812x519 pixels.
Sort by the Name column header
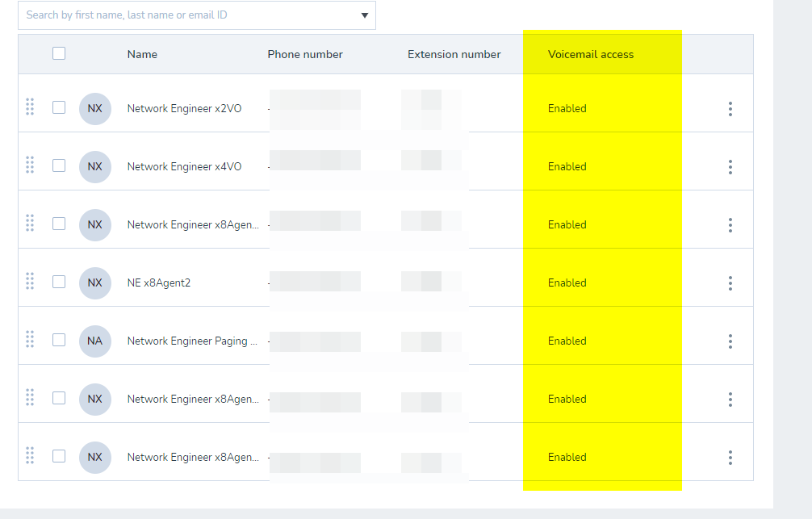tap(142, 55)
